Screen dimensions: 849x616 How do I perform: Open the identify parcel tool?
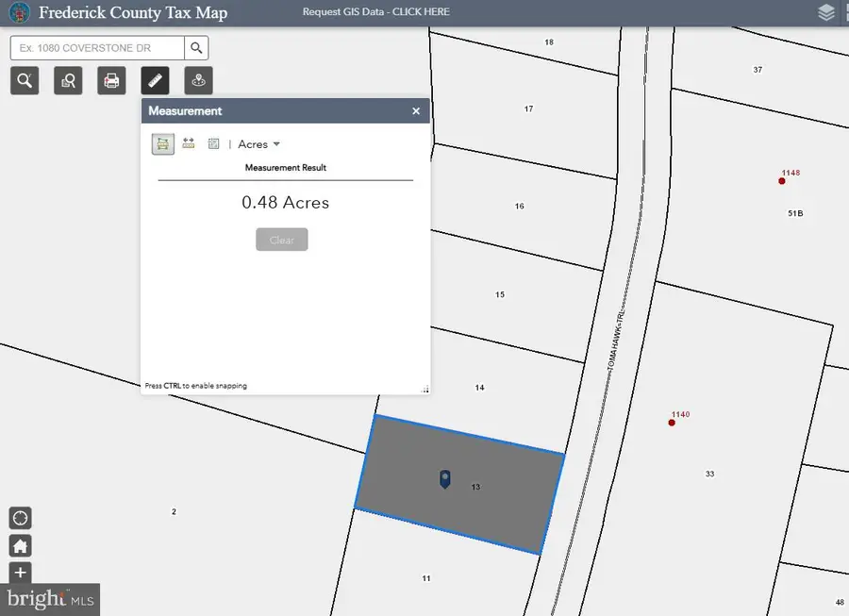(x=68, y=80)
